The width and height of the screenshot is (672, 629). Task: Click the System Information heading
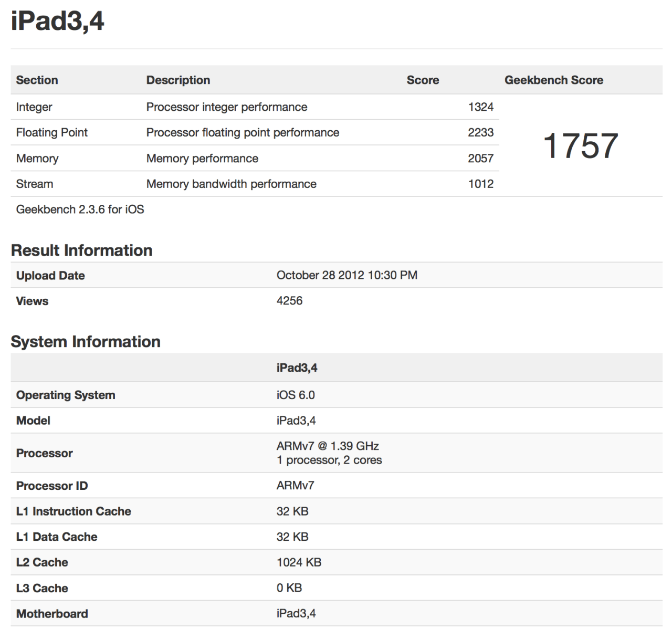pos(86,342)
